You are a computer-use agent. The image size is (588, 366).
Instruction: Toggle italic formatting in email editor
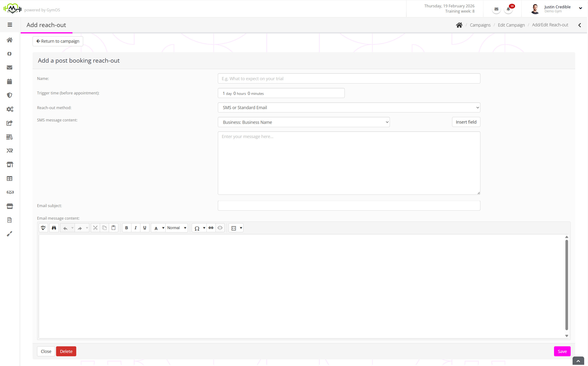135,228
